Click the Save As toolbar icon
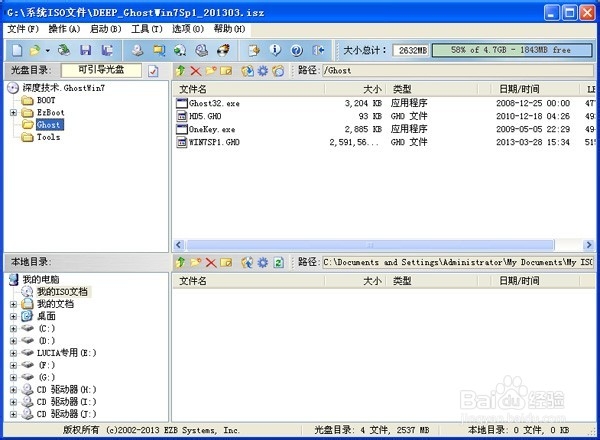This screenshot has width=600, height=440. (107, 50)
